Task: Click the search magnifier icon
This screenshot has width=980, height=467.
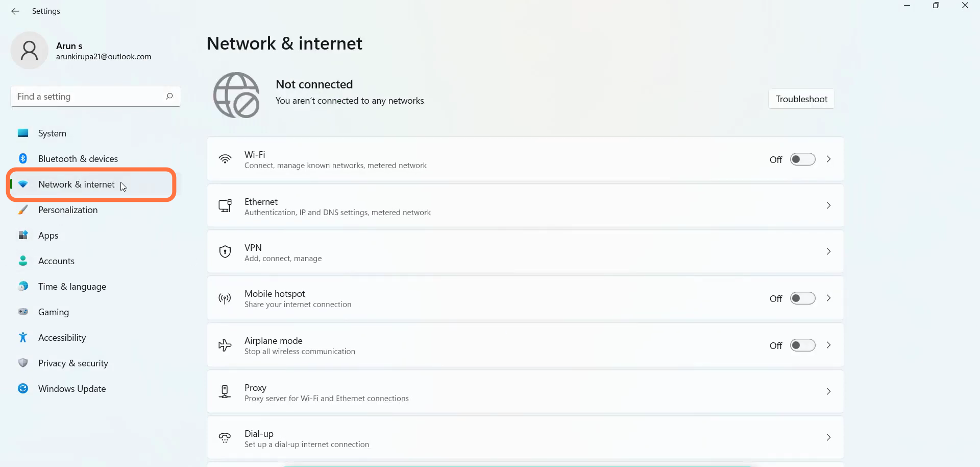Action: [169, 96]
